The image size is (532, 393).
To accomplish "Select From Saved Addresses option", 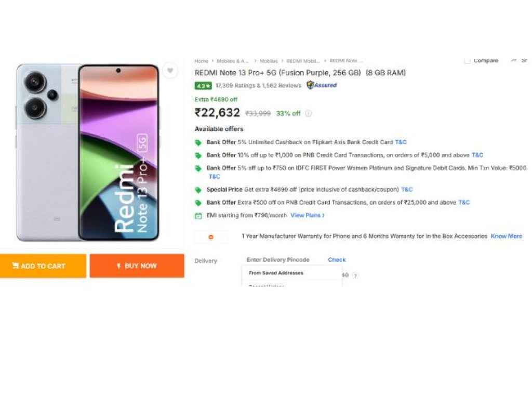I will click(x=275, y=273).
